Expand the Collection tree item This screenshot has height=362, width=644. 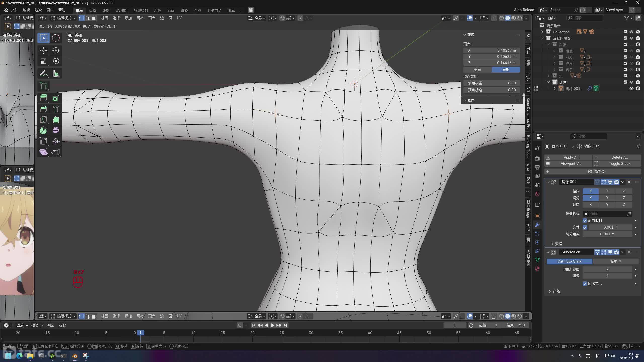point(542,32)
